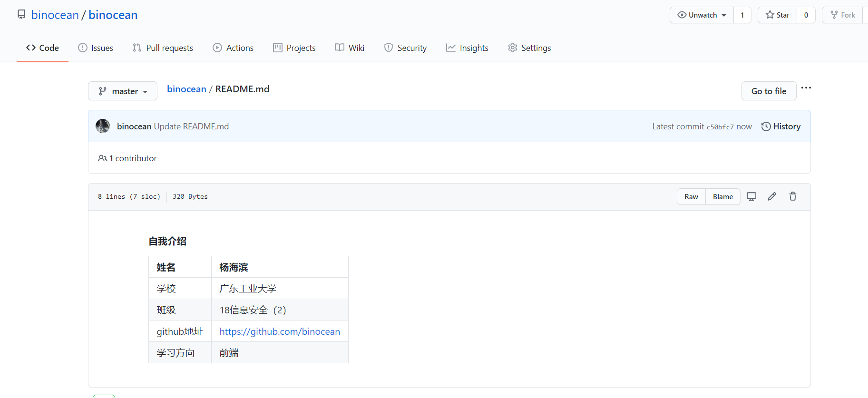
Task: Open desktop view monitor icon
Action: (x=751, y=196)
